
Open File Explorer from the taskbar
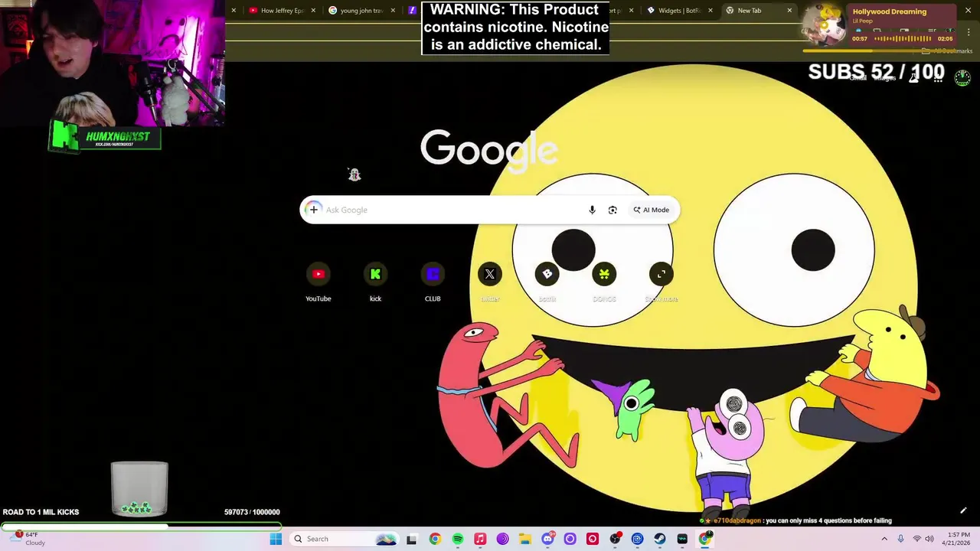(525, 539)
